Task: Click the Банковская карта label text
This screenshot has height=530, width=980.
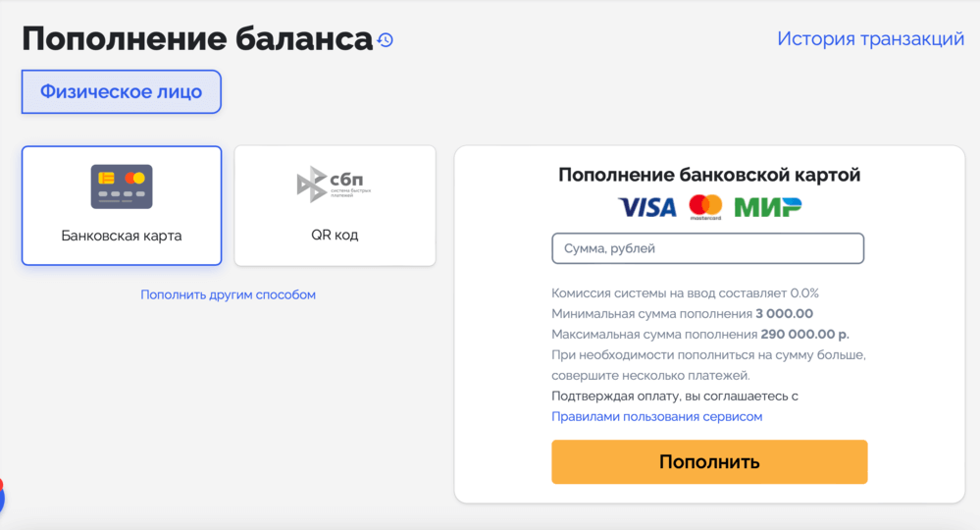Action: click(x=122, y=236)
